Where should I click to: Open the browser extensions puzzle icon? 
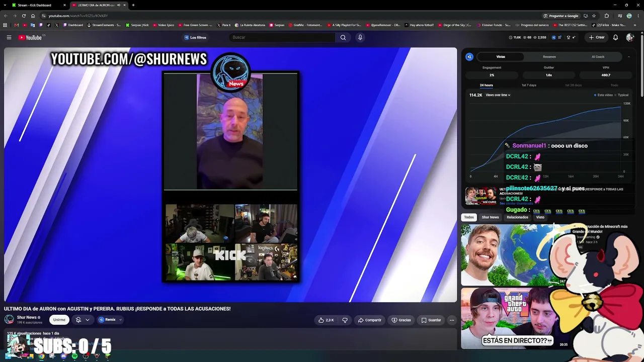(606, 16)
